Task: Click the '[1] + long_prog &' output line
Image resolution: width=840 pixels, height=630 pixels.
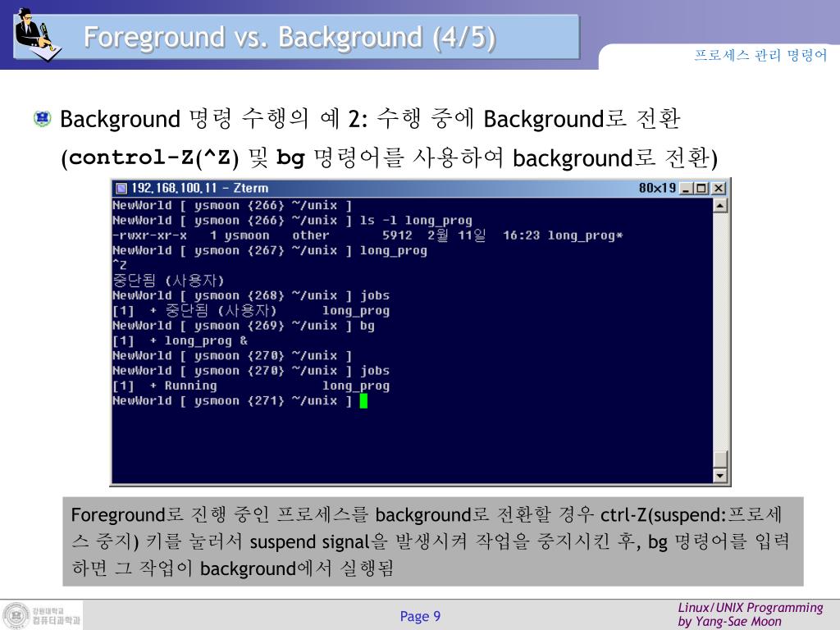Action: (180, 340)
